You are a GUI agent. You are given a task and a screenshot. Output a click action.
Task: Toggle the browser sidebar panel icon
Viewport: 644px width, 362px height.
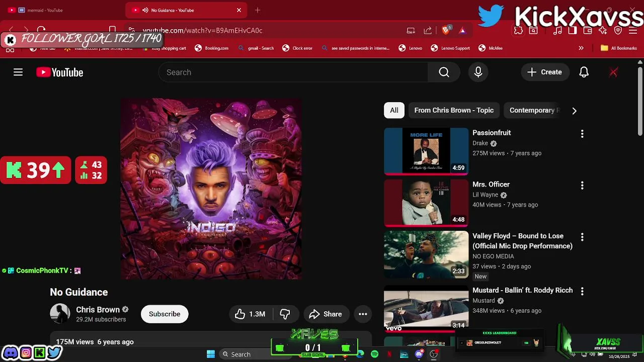coord(572,31)
